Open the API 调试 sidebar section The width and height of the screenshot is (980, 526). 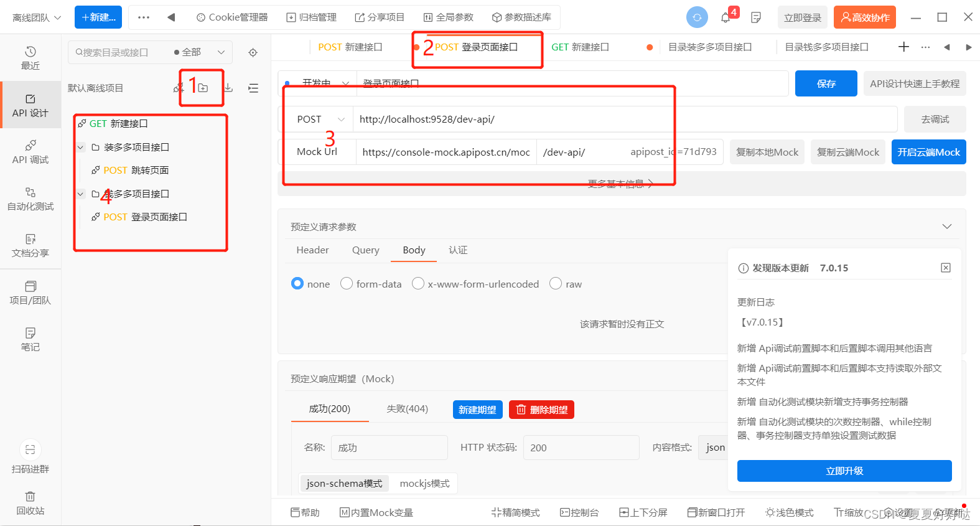[x=30, y=152]
